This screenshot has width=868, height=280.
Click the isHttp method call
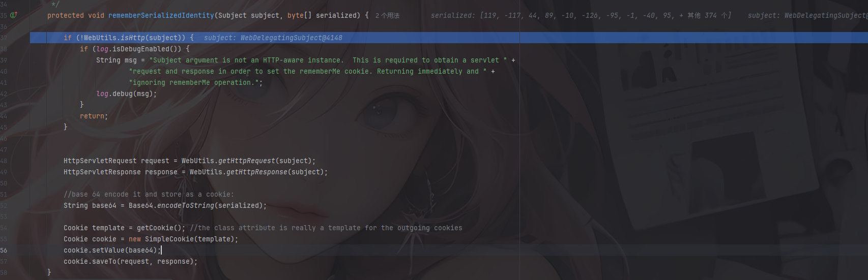pyautogui.click(x=132, y=38)
